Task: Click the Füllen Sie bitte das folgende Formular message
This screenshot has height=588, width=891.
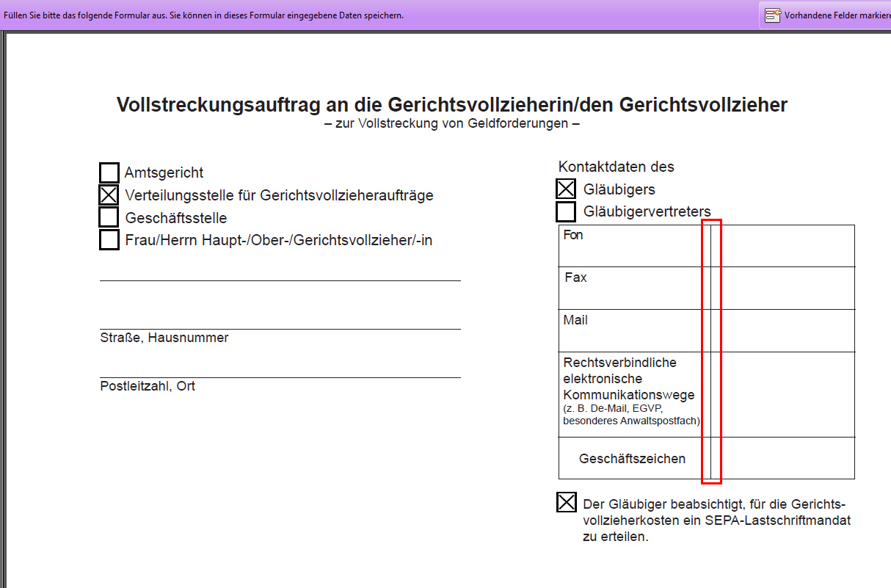Action: 203,15
